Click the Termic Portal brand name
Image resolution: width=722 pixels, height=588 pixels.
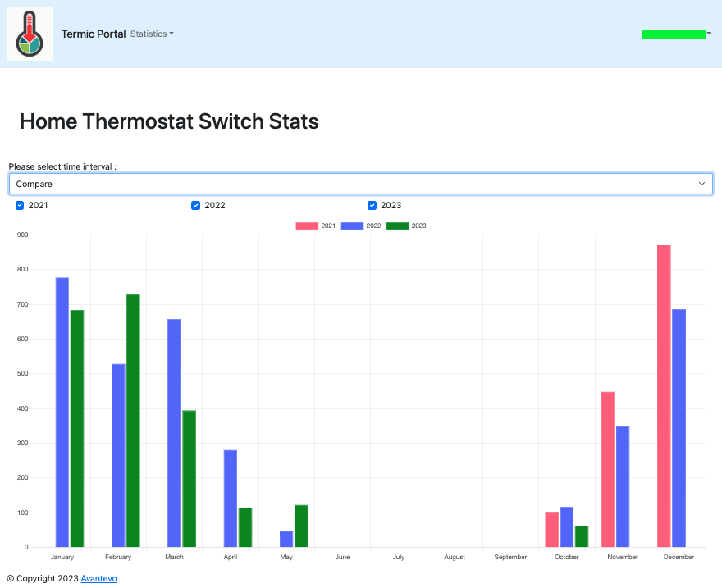pos(94,34)
